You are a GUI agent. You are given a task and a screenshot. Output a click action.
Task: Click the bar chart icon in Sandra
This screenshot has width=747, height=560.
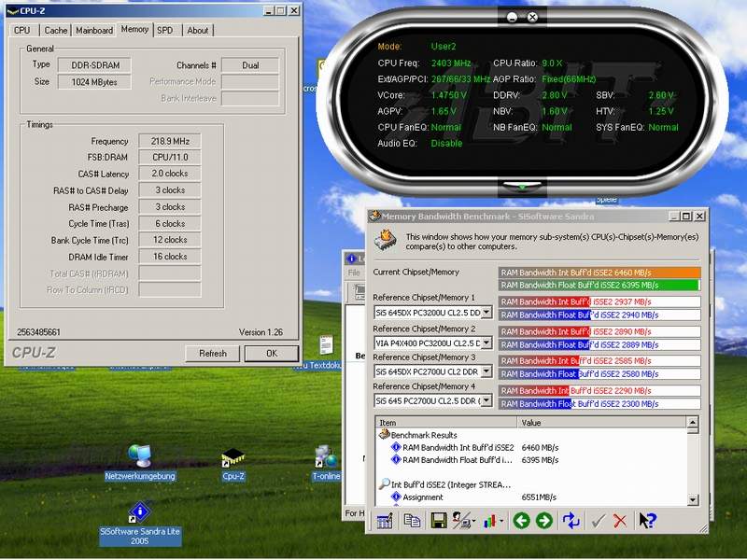pos(489,521)
